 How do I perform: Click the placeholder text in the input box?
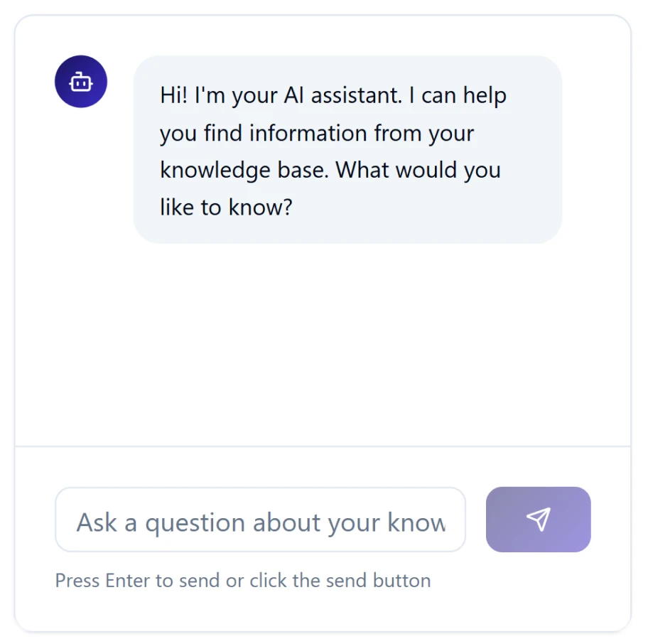pos(260,521)
